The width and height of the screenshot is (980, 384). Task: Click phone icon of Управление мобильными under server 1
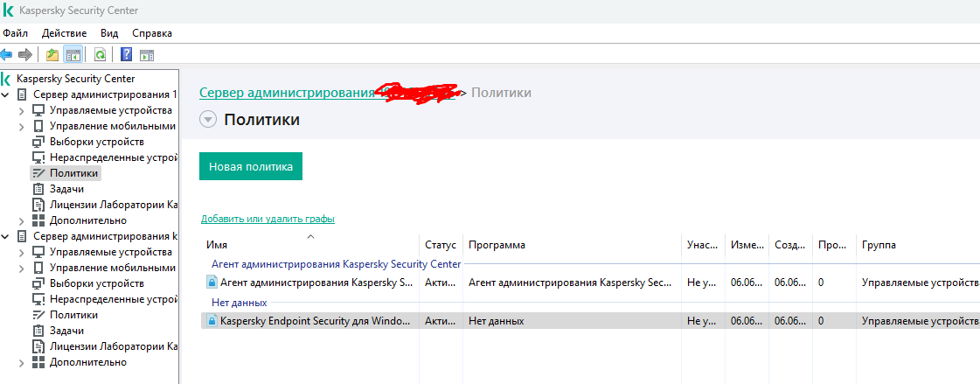pos(38,126)
